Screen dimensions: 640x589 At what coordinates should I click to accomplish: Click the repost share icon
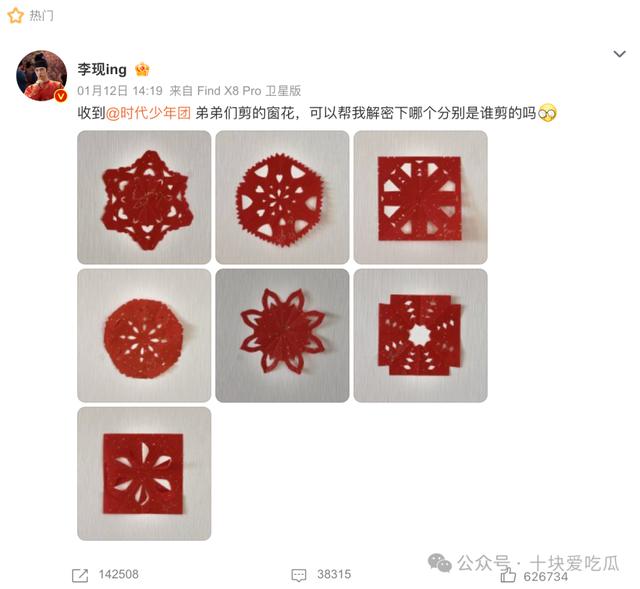pos(80,575)
